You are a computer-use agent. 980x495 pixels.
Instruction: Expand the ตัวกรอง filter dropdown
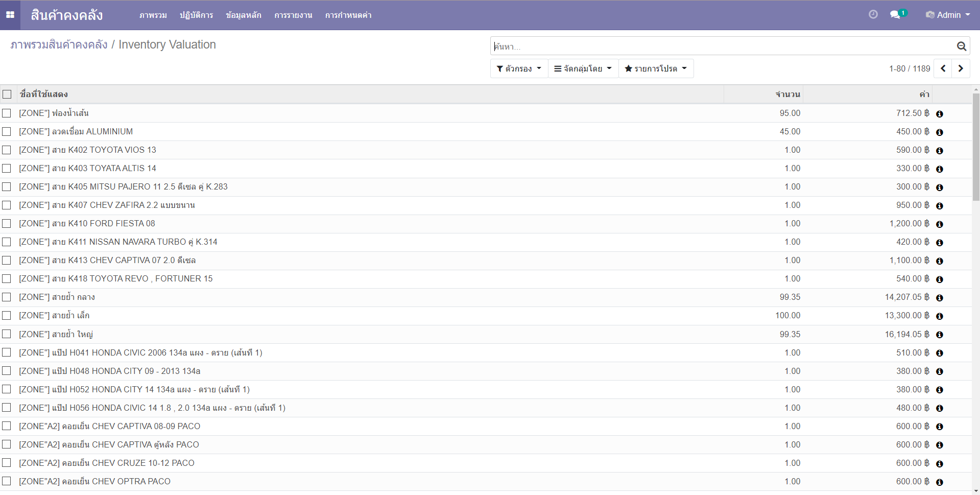coord(518,68)
